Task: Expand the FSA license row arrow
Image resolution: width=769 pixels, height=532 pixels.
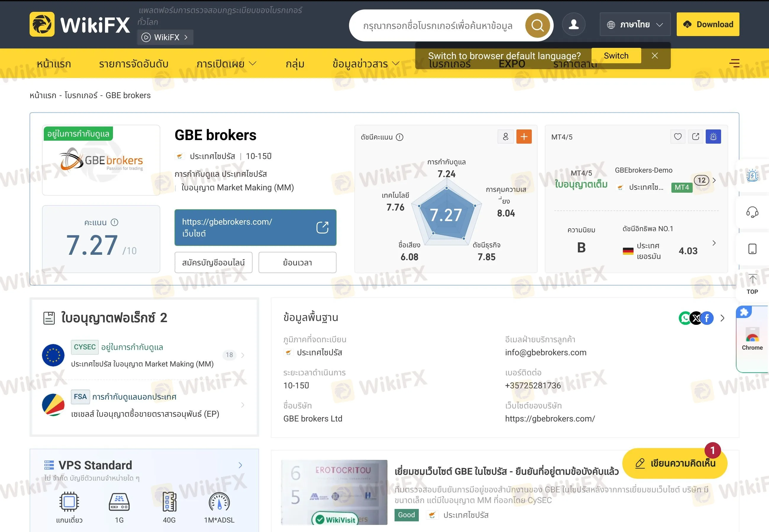Action: click(x=243, y=405)
